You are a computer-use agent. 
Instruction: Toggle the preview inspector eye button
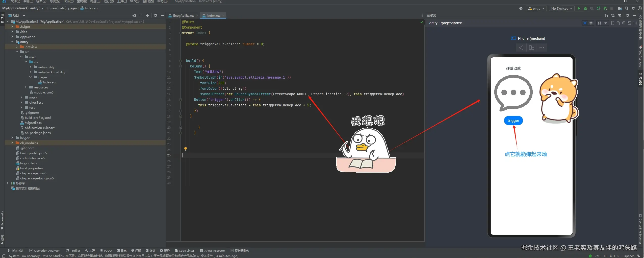pyautogui.click(x=585, y=23)
